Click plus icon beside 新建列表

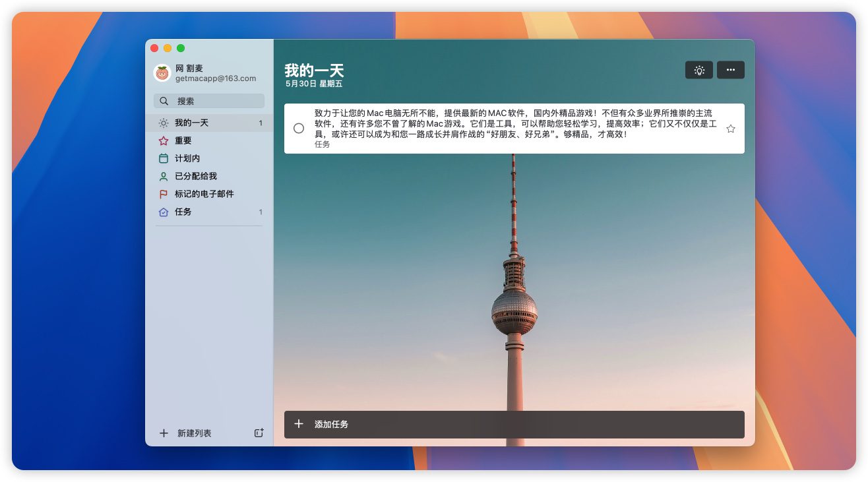point(164,433)
